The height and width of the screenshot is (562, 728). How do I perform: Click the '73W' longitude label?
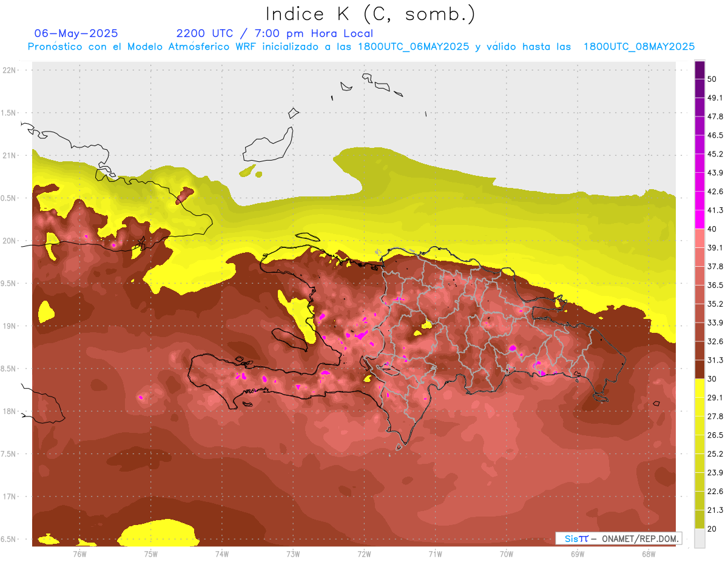pos(293,554)
